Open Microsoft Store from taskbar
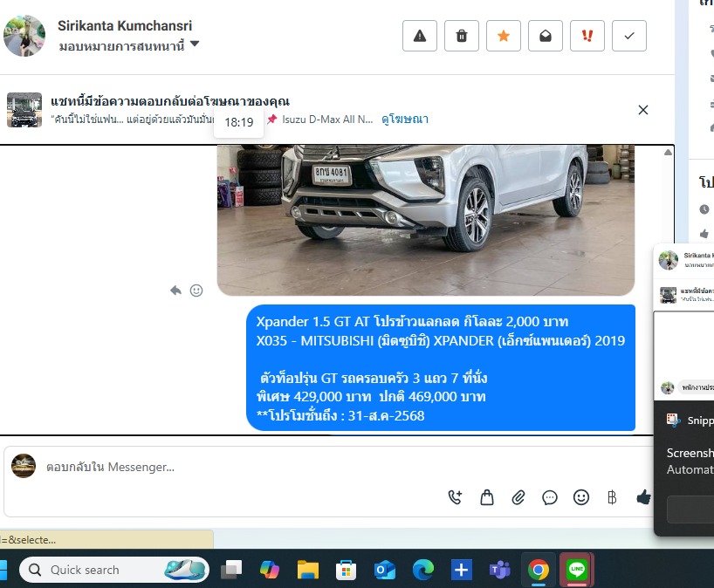 (x=346, y=570)
